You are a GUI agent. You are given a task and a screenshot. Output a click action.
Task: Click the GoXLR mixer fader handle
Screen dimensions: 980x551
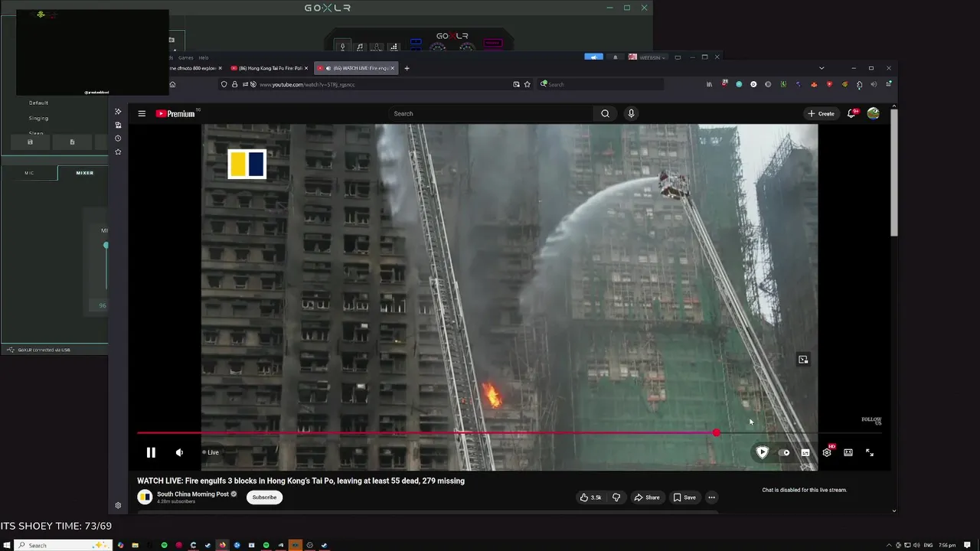click(x=106, y=245)
